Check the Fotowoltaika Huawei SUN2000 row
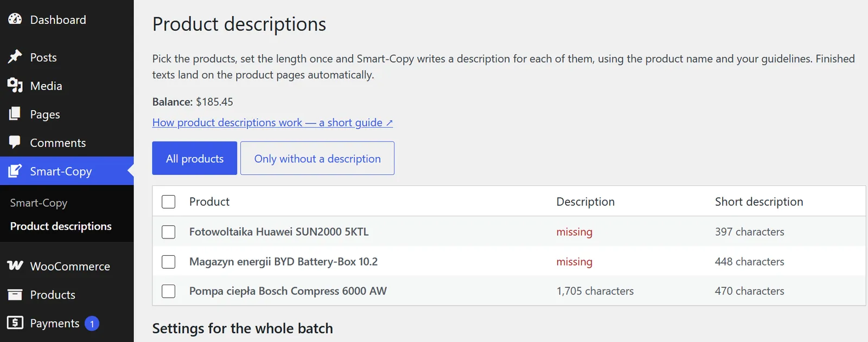Image resolution: width=868 pixels, height=342 pixels. pyautogui.click(x=169, y=232)
